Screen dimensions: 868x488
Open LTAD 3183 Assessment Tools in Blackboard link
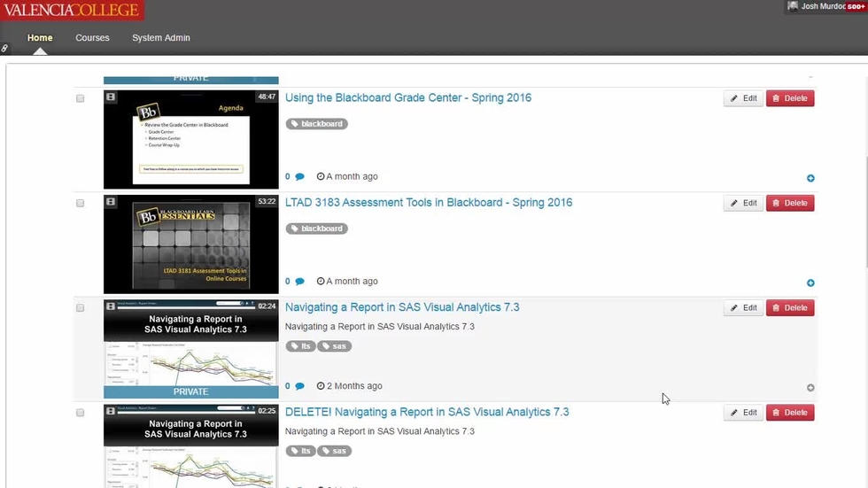click(429, 203)
